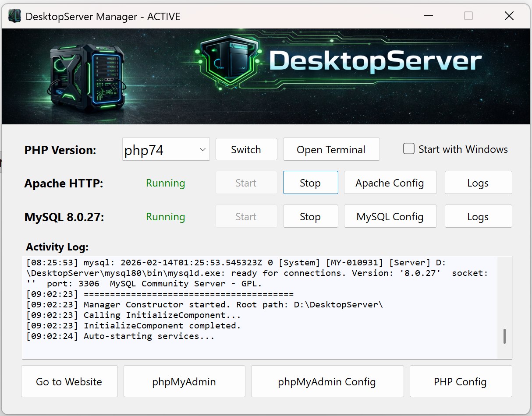532x416 pixels.
Task: Click the DesktopServer app icon in title bar
Action: 14,16
